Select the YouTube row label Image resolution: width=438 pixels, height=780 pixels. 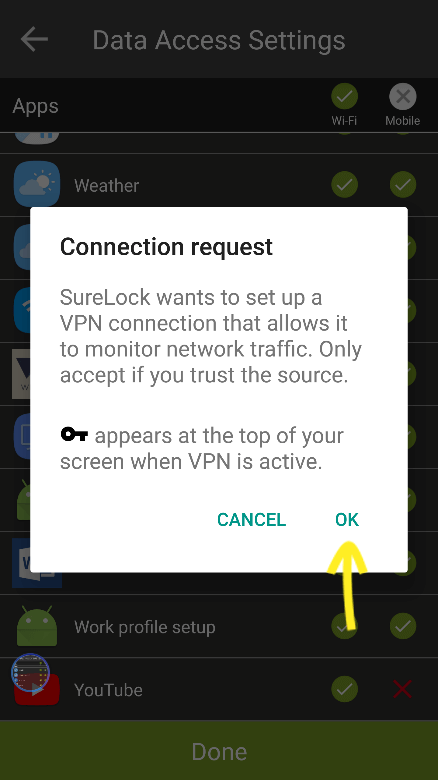tap(108, 690)
